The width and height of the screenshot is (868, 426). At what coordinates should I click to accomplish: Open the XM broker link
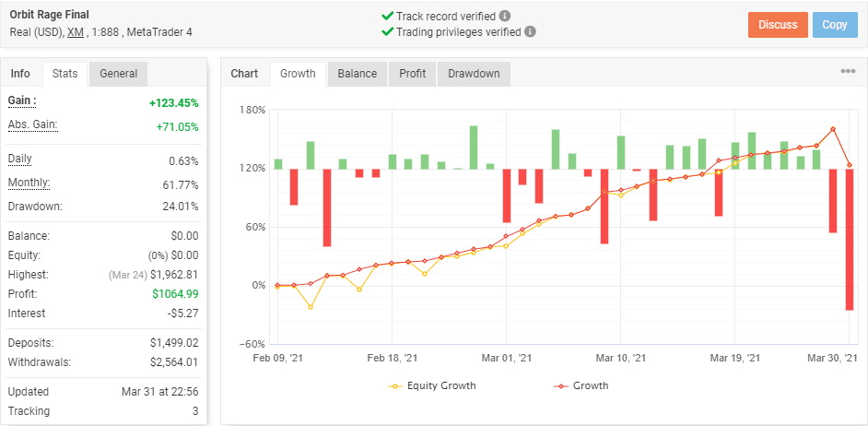click(x=75, y=32)
